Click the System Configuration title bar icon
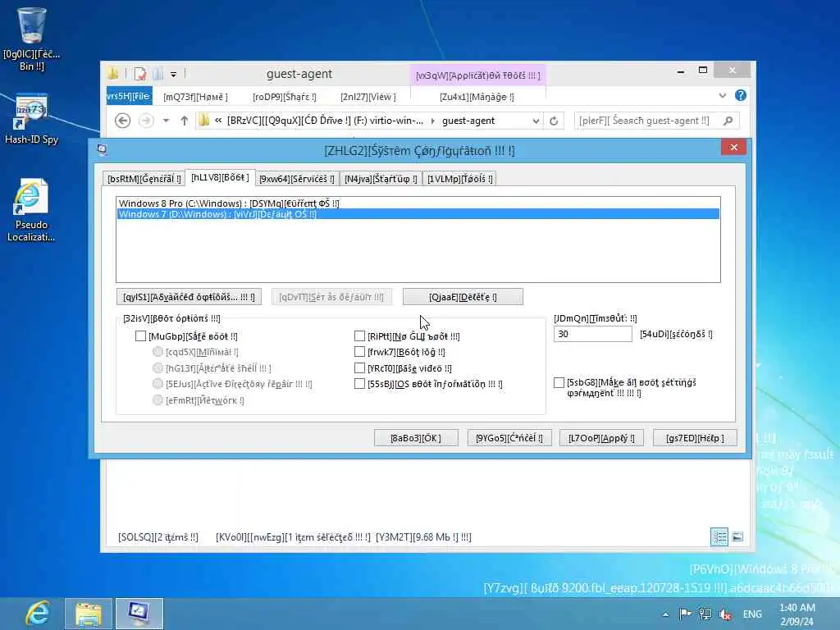The width and height of the screenshot is (840, 630). point(103,149)
